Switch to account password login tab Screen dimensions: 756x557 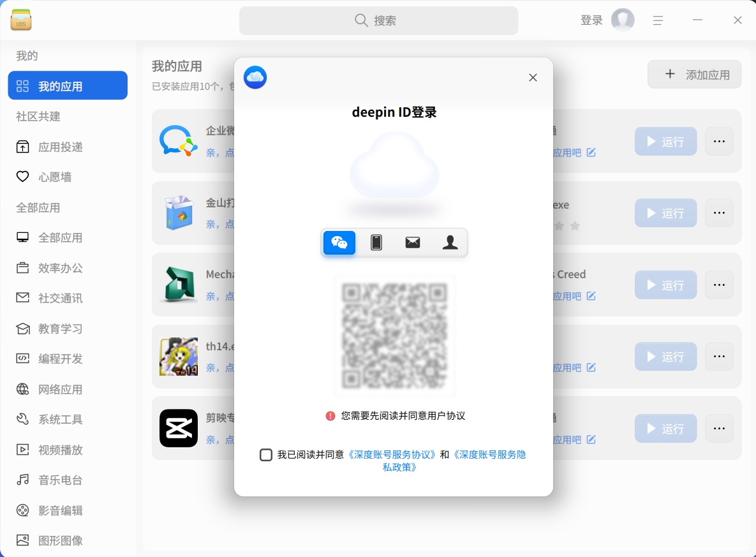pos(450,242)
